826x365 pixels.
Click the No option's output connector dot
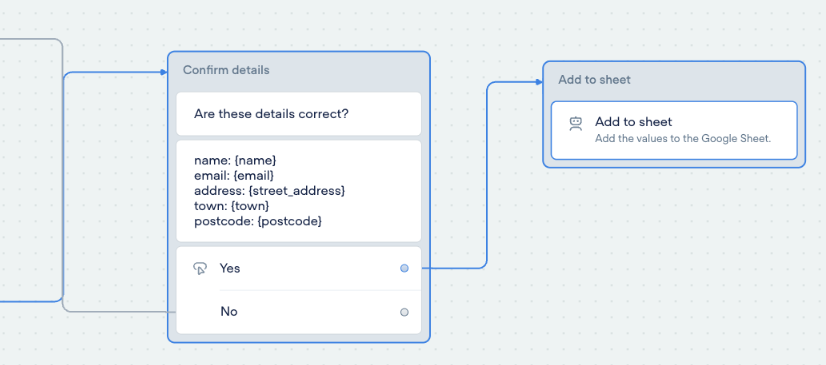pos(404,312)
